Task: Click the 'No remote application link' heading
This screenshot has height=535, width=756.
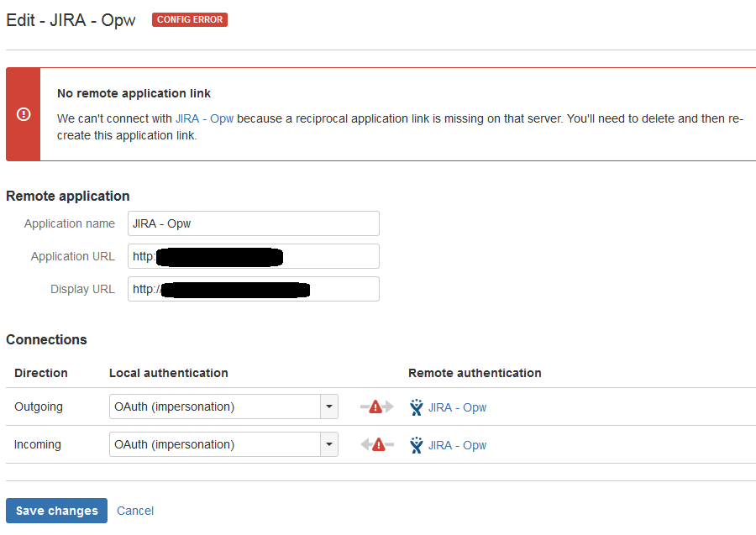Action: (x=134, y=93)
